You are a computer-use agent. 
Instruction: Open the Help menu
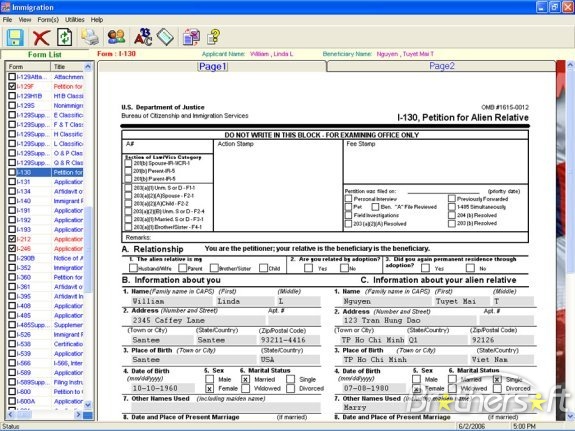pos(97,20)
